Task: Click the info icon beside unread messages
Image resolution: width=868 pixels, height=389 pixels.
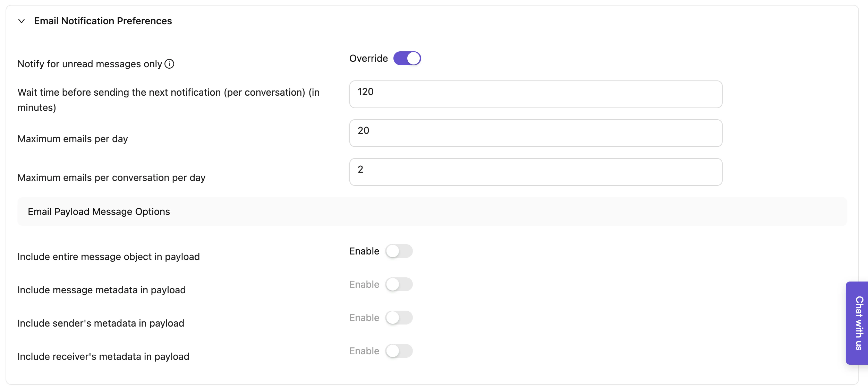Action: (x=169, y=64)
